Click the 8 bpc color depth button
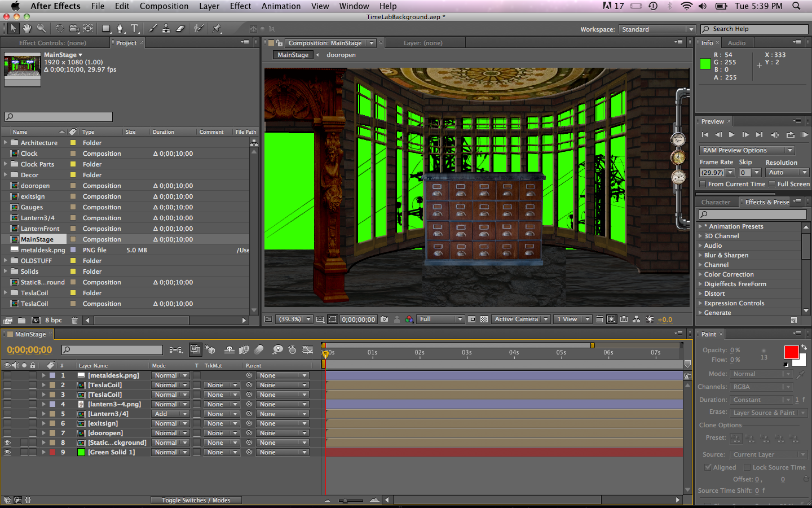 [54, 320]
